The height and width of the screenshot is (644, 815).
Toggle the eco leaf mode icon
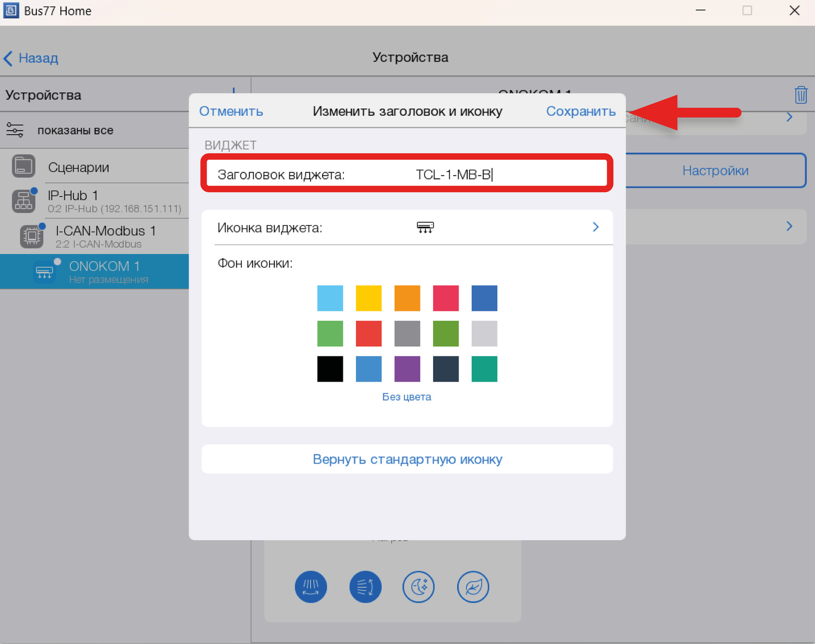pyautogui.click(x=473, y=587)
